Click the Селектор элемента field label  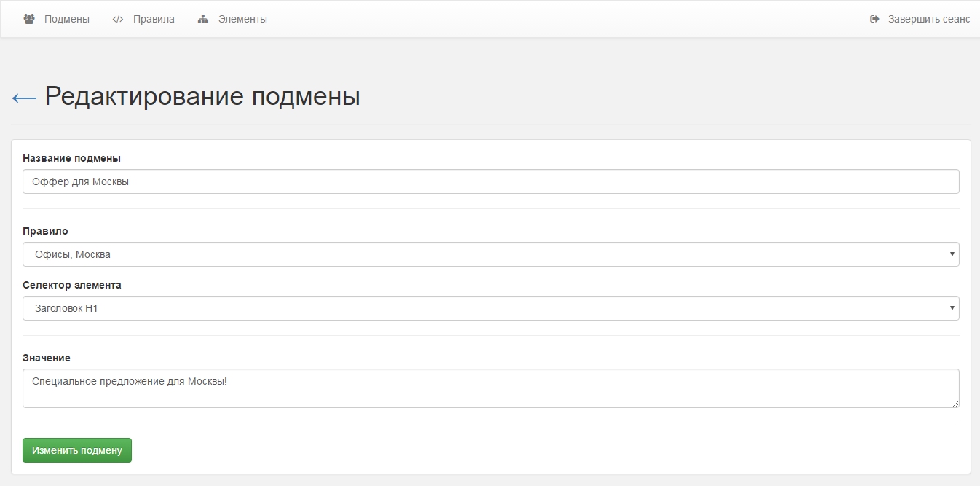click(72, 285)
